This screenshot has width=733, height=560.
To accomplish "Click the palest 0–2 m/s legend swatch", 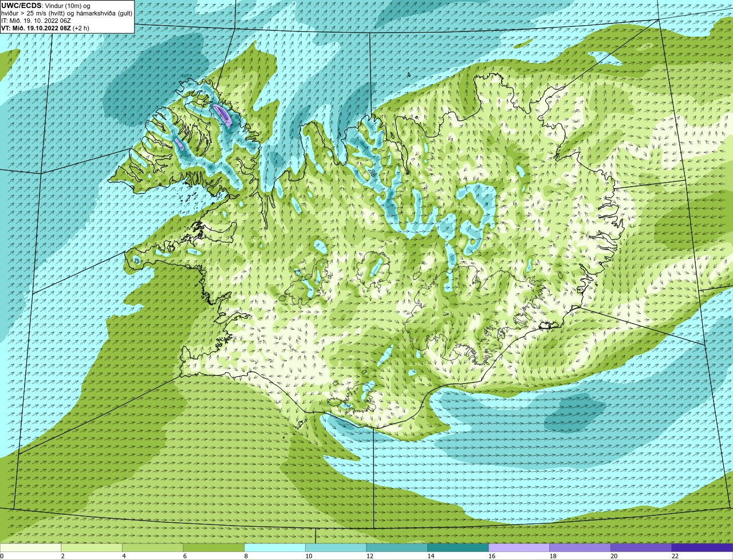I will 30,547.
